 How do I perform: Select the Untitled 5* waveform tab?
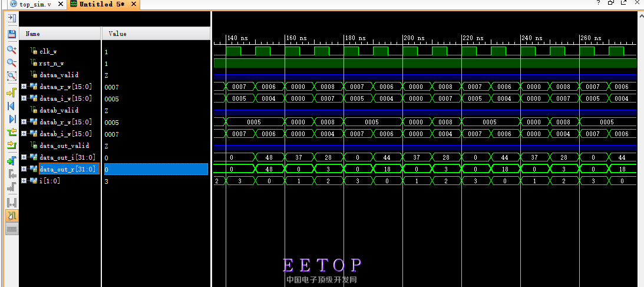(101, 4)
